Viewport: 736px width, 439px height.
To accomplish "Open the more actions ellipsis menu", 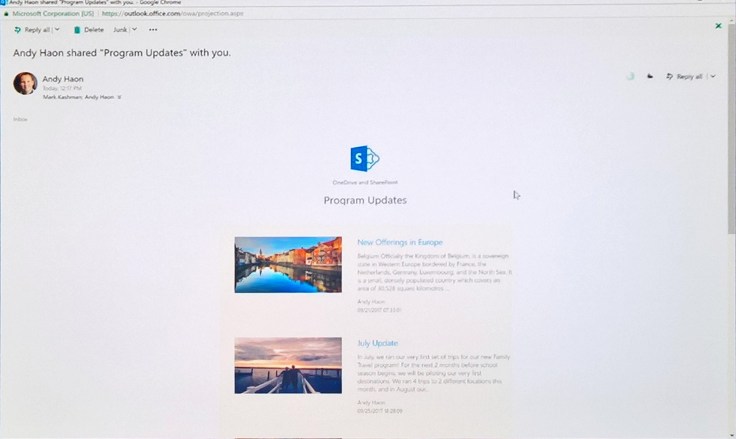I will click(x=153, y=30).
